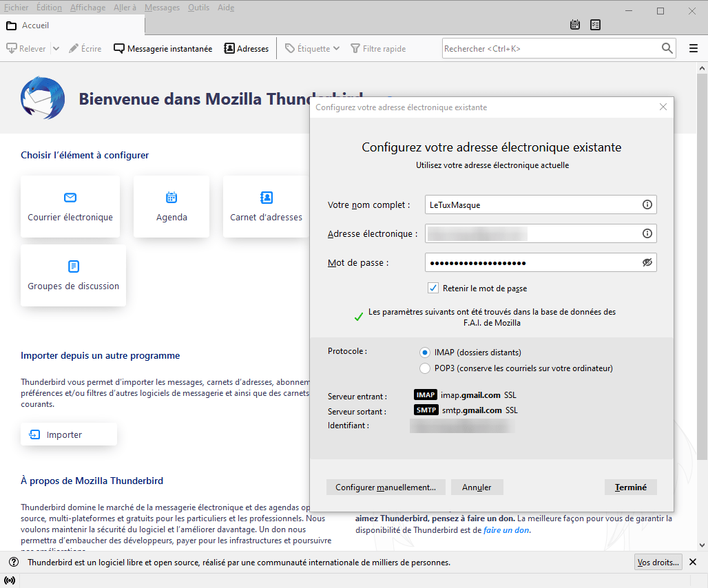The image size is (708, 588).
Task: Open the Étiquette dropdown
Action: [x=313, y=49]
